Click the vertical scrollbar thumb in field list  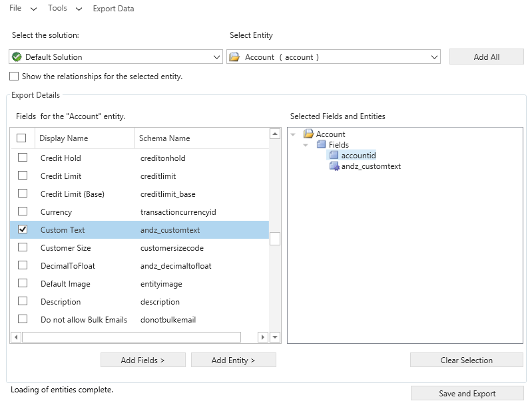[x=275, y=239]
